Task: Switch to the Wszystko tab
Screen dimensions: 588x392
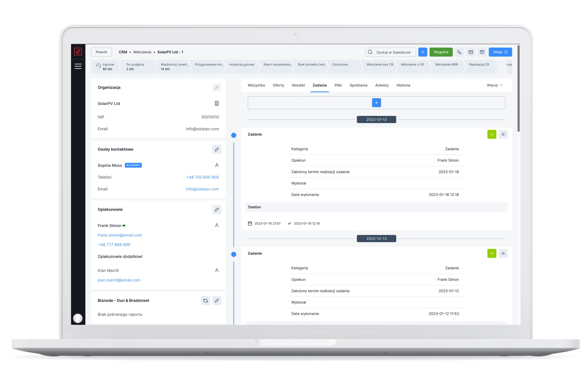Action: coord(256,85)
